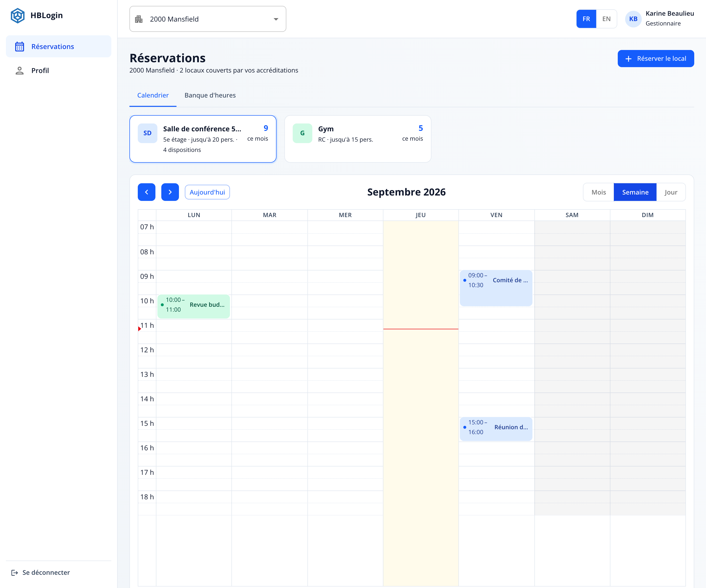Open the Comité de ... event on Friday
The height and width of the screenshot is (588, 706).
pyautogui.click(x=496, y=288)
